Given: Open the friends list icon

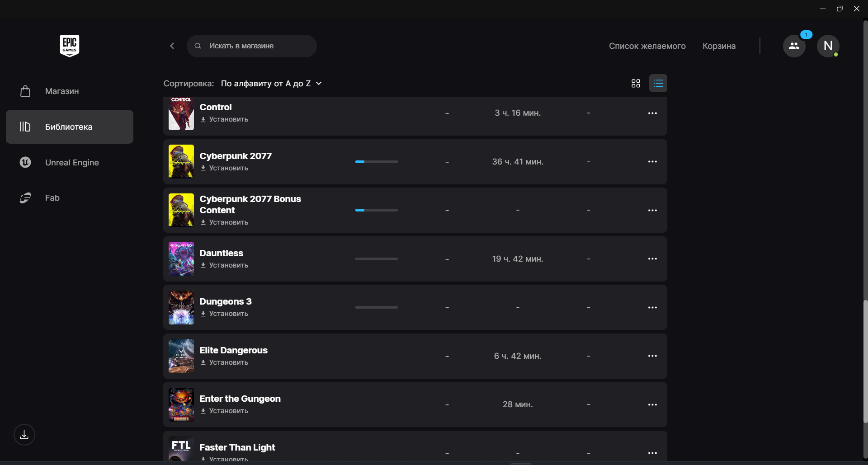Looking at the screenshot, I should coord(794,46).
